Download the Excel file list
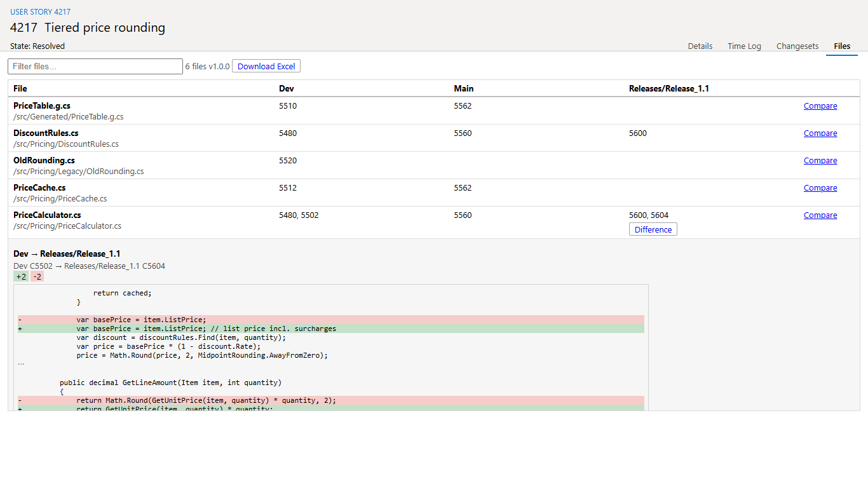868x488 pixels. pyautogui.click(x=266, y=66)
